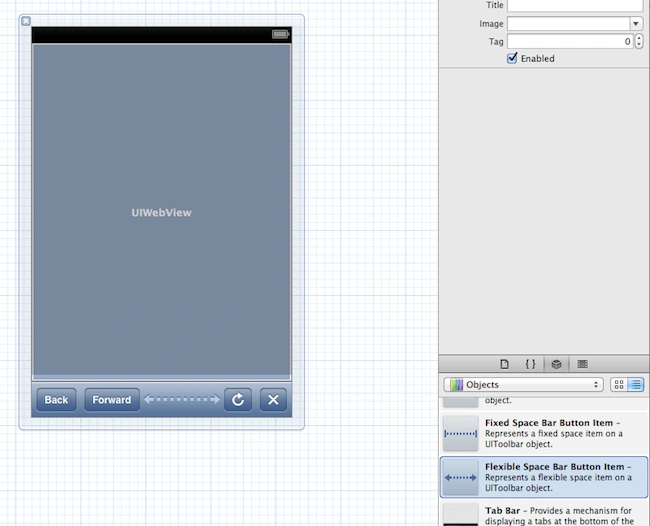The height and width of the screenshot is (526, 650).
Task: Select the stop X button in toolbar
Action: click(273, 400)
